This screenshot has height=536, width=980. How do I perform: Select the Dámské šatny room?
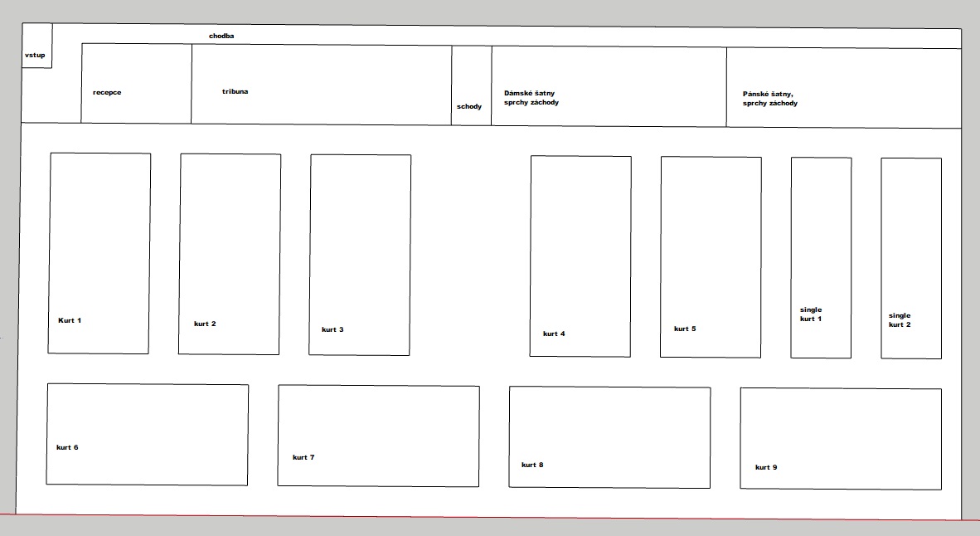pyautogui.click(x=609, y=86)
